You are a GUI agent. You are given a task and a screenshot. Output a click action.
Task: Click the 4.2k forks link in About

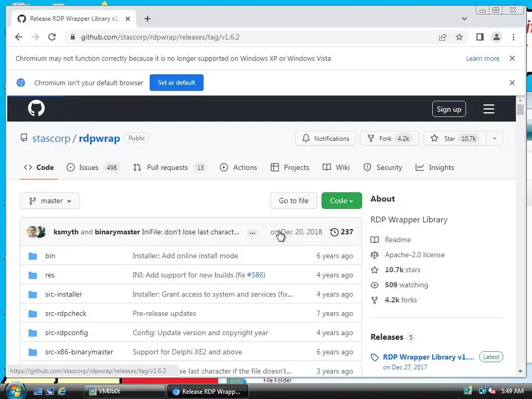click(x=401, y=300)
